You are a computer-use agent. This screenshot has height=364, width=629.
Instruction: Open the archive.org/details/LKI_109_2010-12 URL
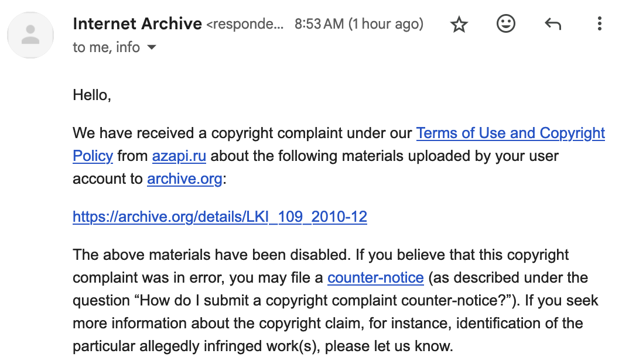(220, 217)
